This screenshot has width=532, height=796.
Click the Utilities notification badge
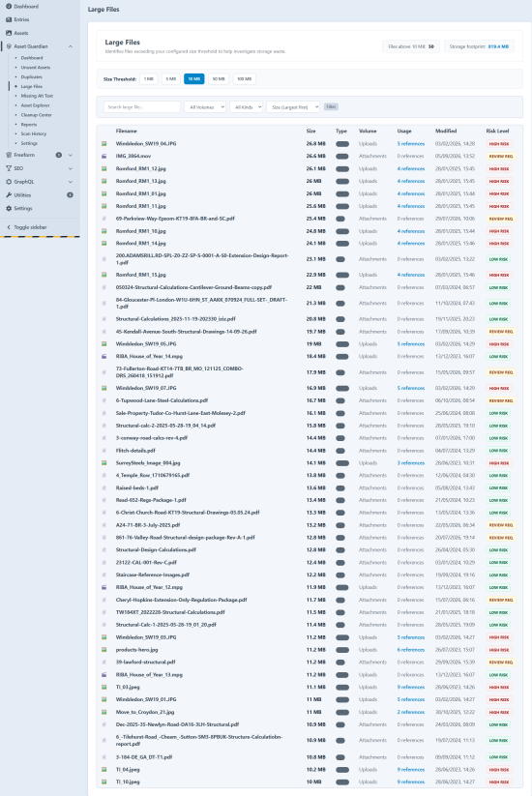pos(70,195)
